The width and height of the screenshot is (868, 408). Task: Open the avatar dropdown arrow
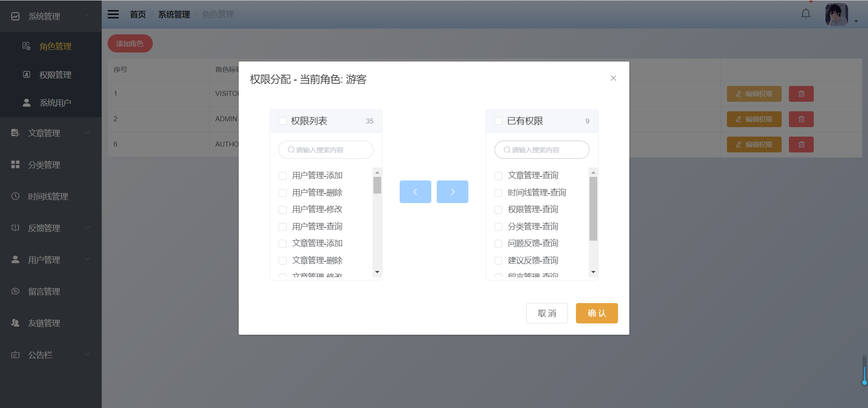coord(855,21)
